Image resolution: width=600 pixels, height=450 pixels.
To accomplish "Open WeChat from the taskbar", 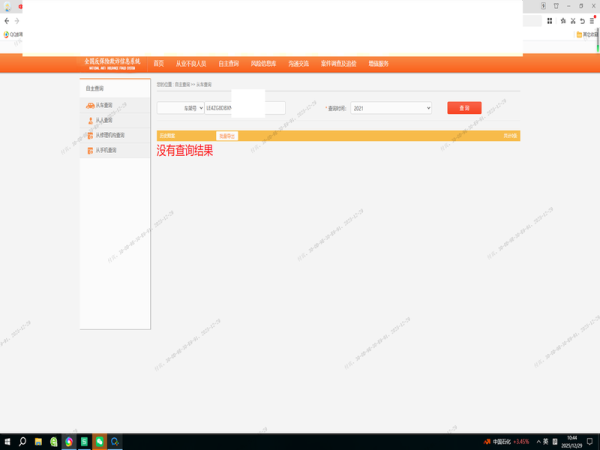I will point(100,441).
